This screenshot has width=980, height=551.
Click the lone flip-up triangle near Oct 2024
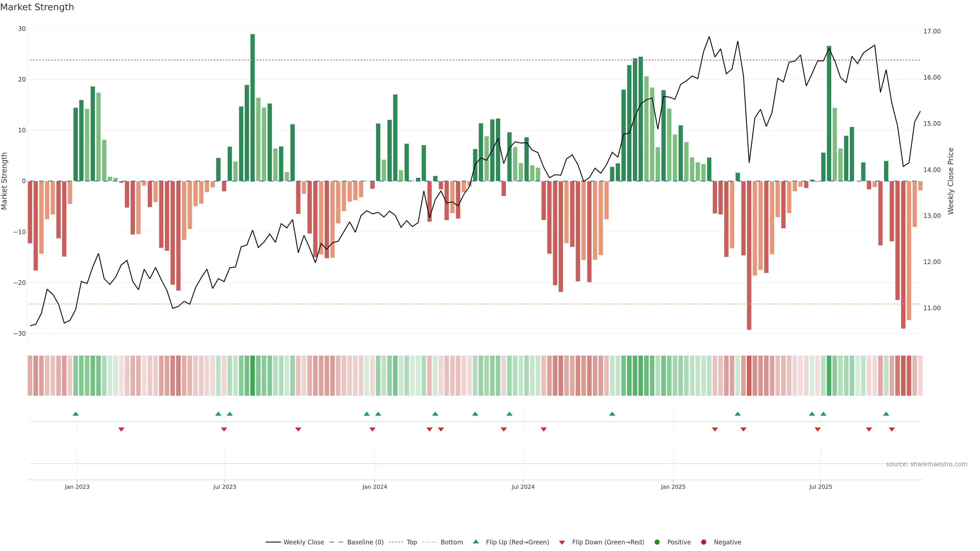coord(612,414)
